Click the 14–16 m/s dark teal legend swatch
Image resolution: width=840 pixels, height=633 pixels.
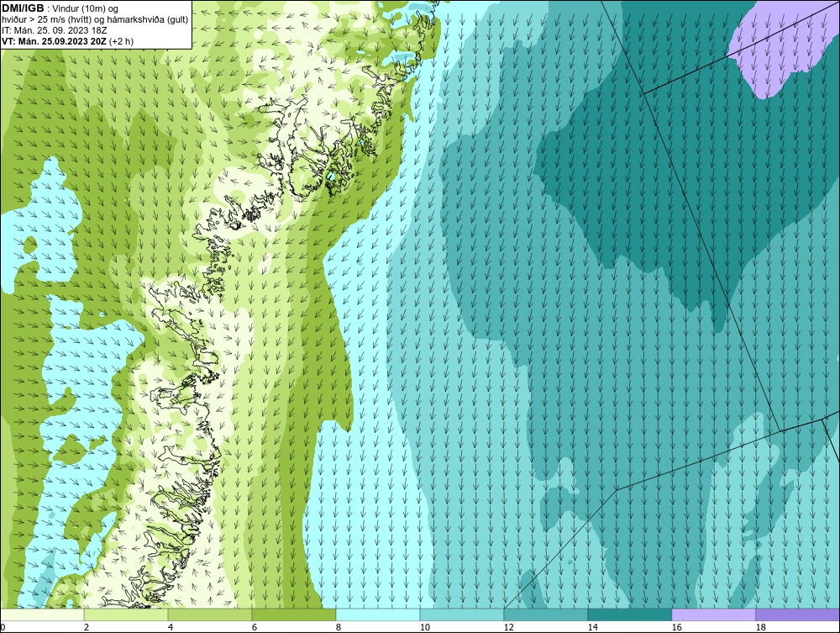pyautogui.click(x=629, y=615)
